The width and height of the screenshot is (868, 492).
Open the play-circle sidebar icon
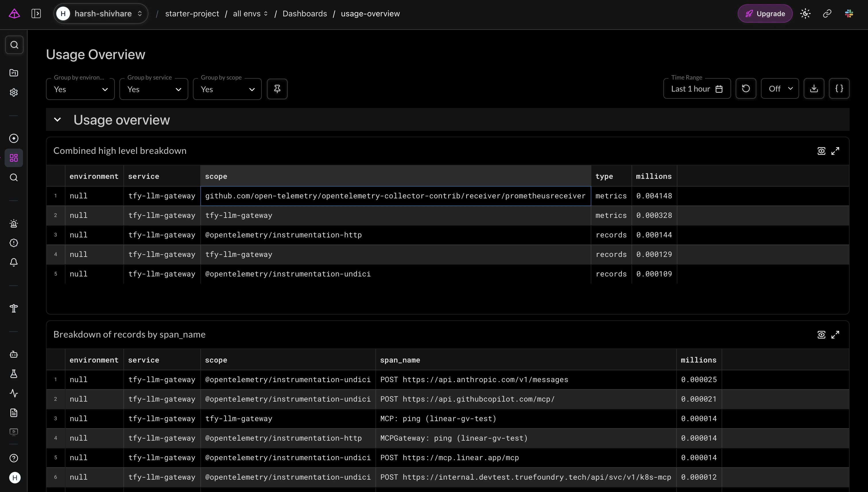tap(14, 138)
